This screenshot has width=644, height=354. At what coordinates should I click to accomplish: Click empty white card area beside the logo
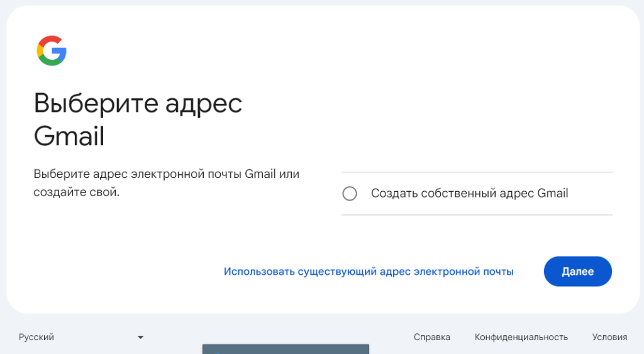(314, 50)
